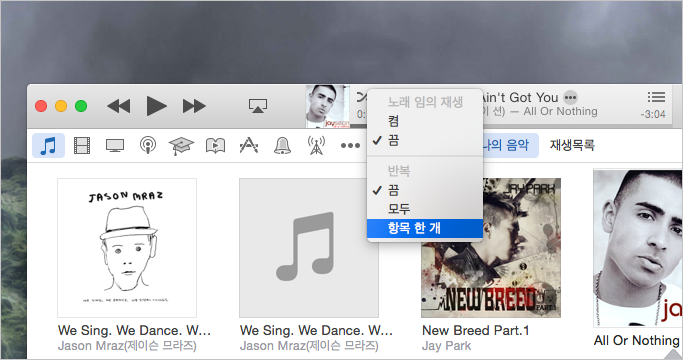Skip to next track with fast-forward button

click(194, 106)
